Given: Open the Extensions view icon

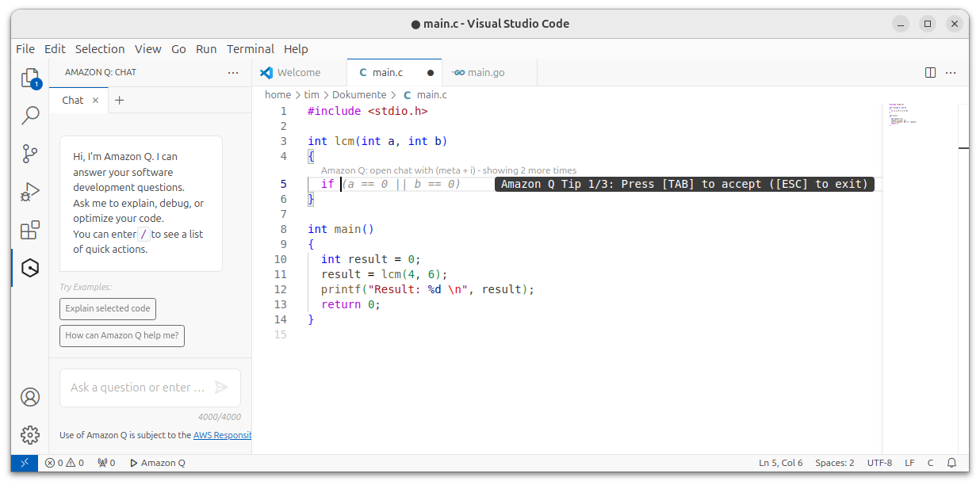Looking at the screenshot, I should tap(30, 230).
